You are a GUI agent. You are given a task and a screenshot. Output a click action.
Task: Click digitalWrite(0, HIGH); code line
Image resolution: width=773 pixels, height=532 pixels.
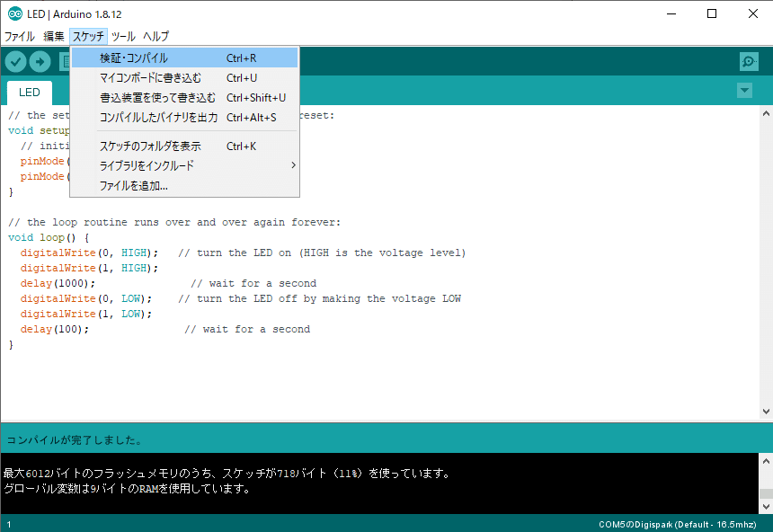(89, 253)
